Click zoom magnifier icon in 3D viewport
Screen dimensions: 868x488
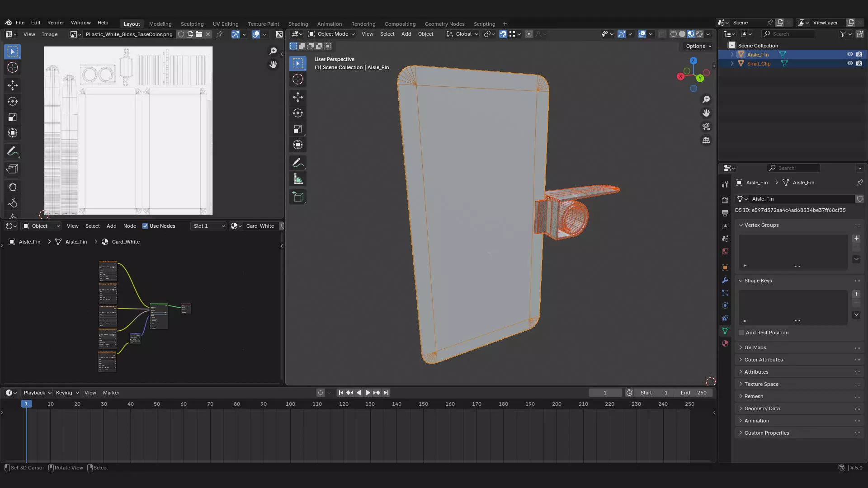[x=706, y=99]
